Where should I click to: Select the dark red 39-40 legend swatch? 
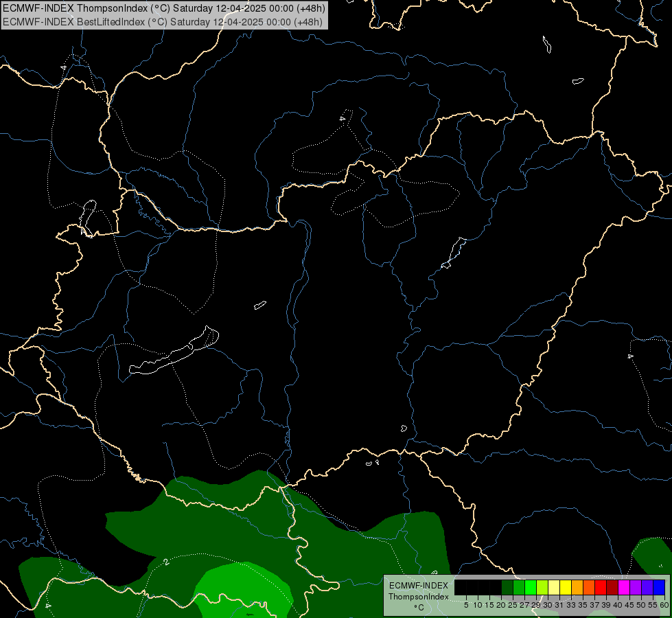pos(612,587)
